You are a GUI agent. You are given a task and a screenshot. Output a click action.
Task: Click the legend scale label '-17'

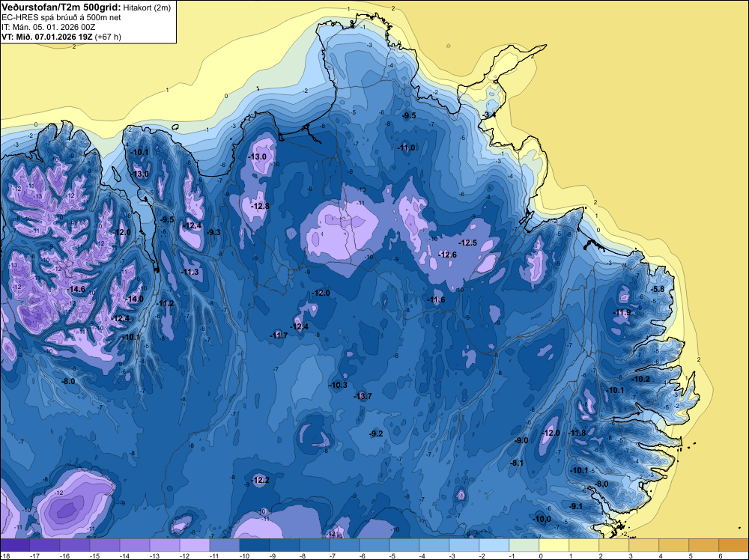click(x=34, y=556)
